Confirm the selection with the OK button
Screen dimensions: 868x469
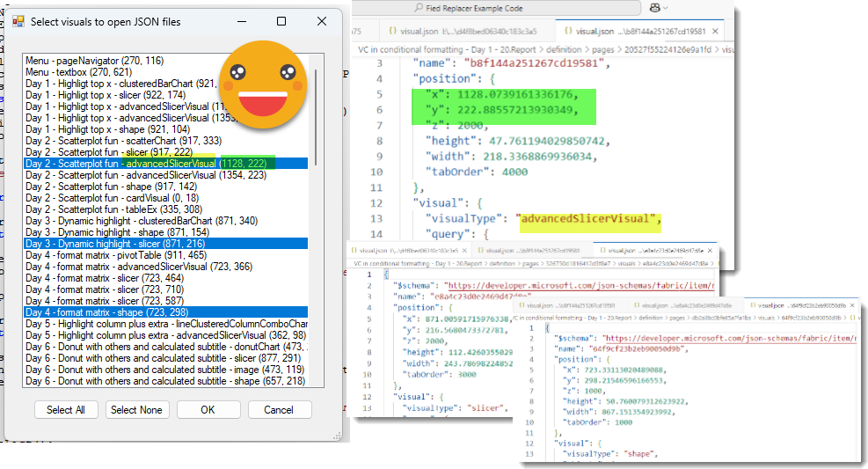pyautogui.click(x=208, y=409)
